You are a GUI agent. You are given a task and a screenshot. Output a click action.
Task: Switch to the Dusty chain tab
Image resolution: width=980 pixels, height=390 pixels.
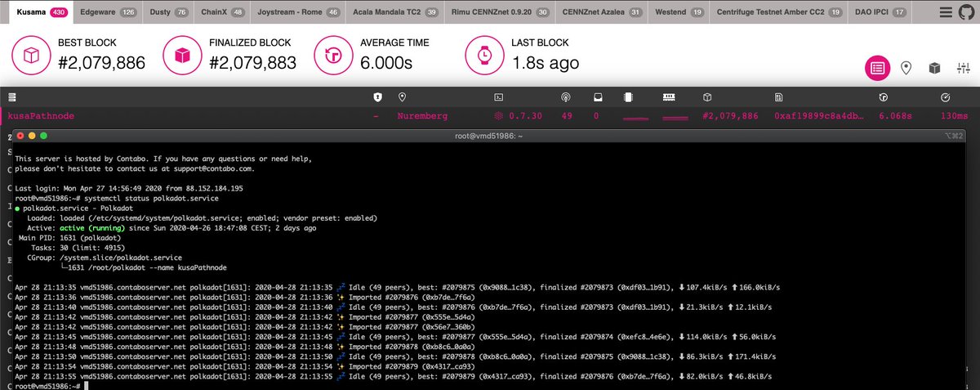(x=169, y=12)
